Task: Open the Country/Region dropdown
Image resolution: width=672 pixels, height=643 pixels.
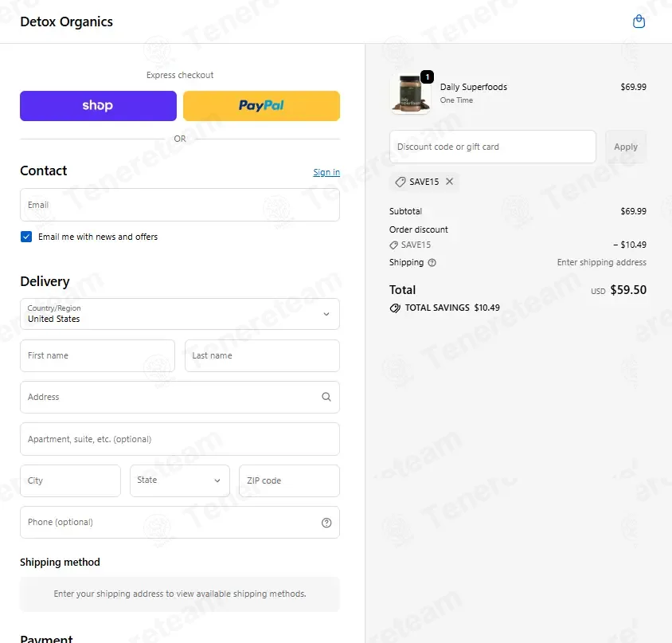Action: pyautogui.click(x=180, y=314)
